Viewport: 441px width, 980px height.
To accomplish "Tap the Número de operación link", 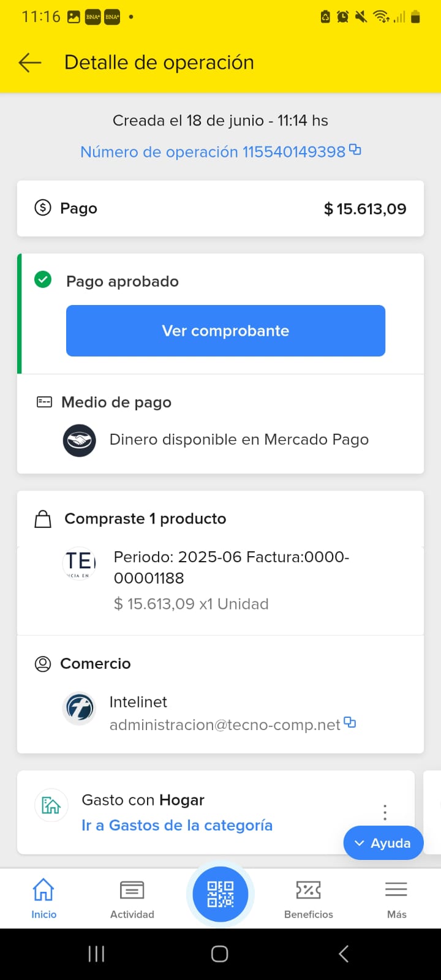I will click(x=213, y=152).
